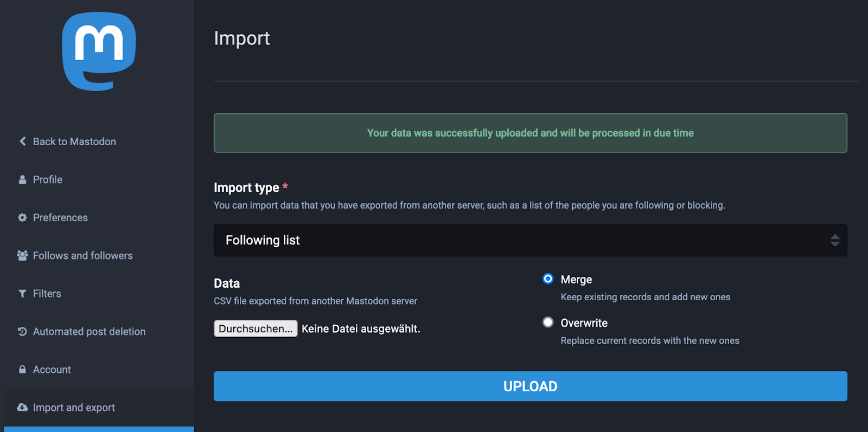Click the up-down arrows on import type selector
The height and width of the screenshot is (432, 868).
835,240
